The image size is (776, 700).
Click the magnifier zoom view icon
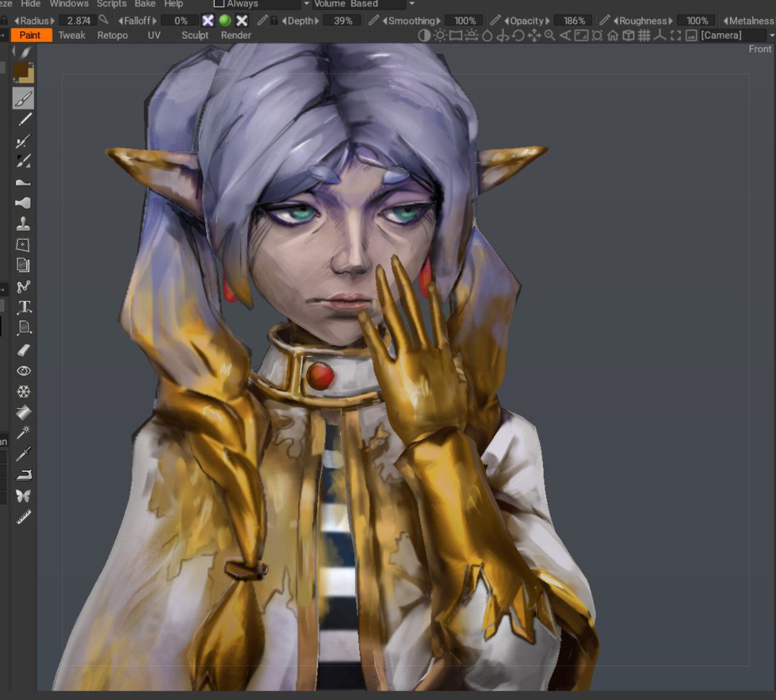(x=550, y=36)
